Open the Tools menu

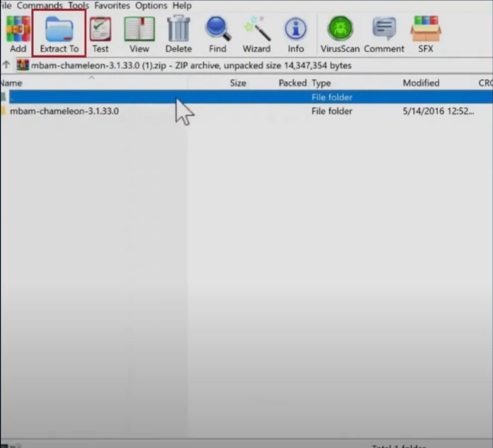coord(79,6)
